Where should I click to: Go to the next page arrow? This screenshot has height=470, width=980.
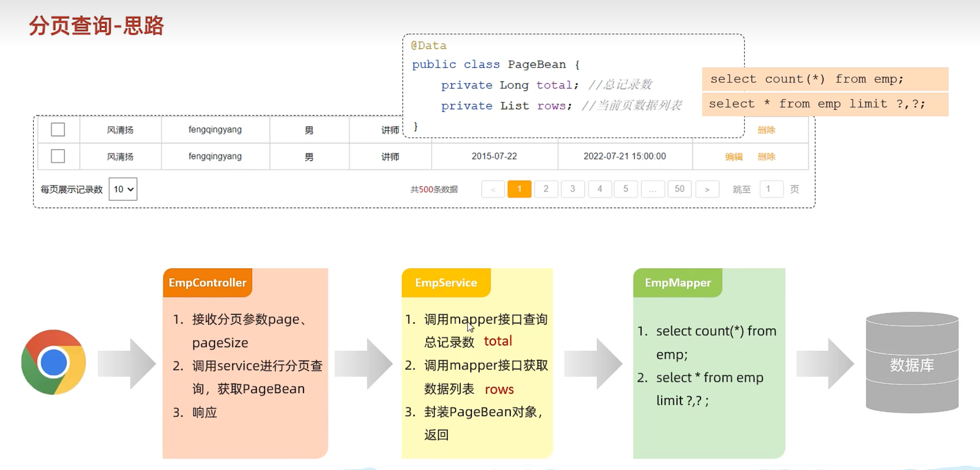click(x=707, y=189)
